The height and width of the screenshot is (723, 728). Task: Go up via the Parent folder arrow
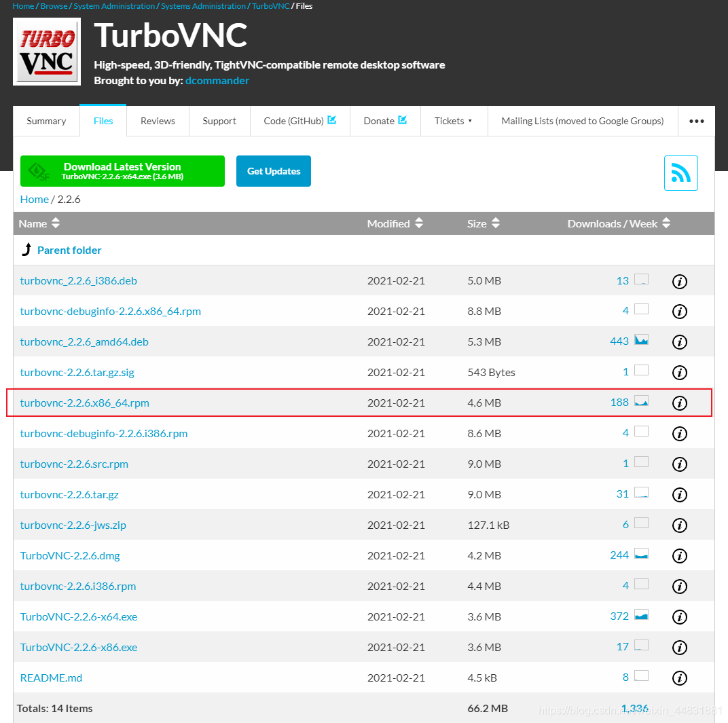27,250
